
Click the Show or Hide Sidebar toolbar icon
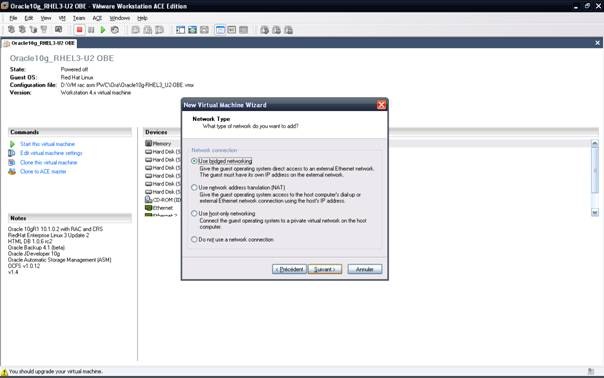pos(180,30)
